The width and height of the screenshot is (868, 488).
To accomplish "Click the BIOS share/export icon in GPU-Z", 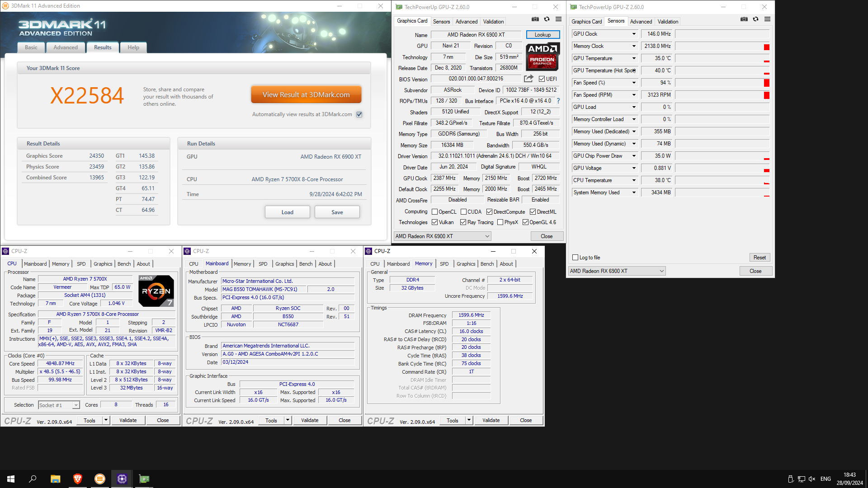I will click(x=528, y=79).
